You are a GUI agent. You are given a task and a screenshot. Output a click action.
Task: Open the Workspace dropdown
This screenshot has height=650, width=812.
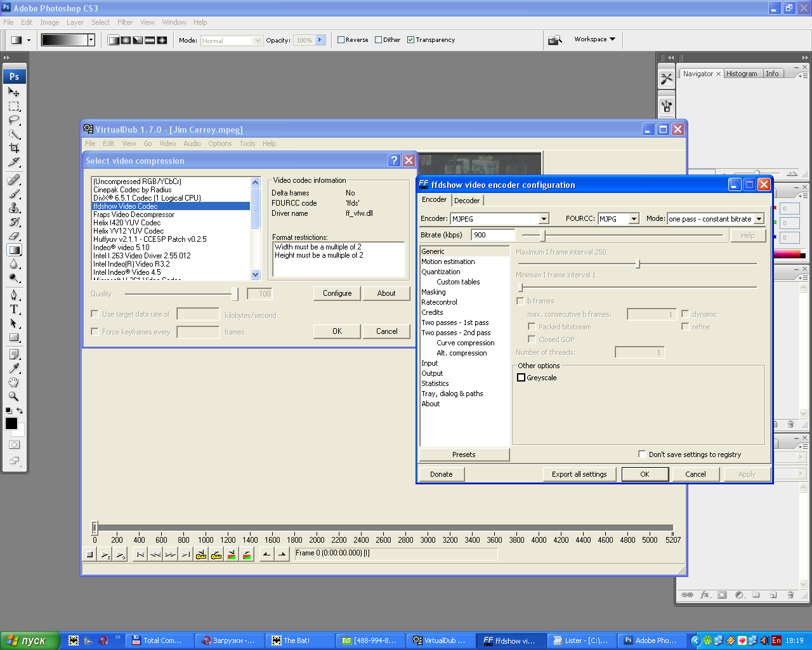(594, 39)
